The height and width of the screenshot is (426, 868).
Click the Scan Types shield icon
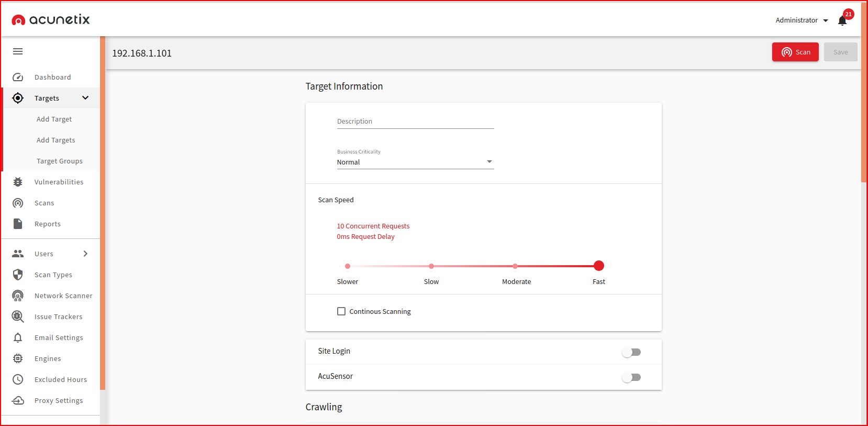[18, 275]
